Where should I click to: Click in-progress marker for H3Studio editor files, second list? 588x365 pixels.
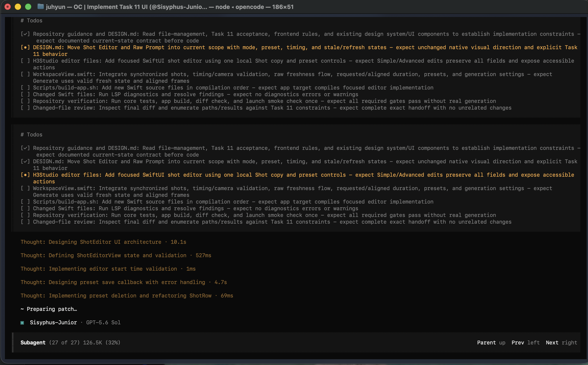(x=25, y=175)
